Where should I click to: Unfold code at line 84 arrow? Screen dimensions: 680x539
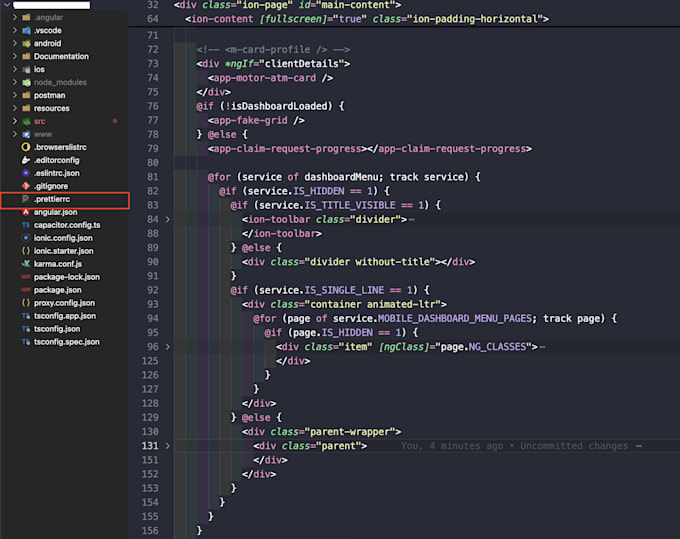(x=167, y=219)
